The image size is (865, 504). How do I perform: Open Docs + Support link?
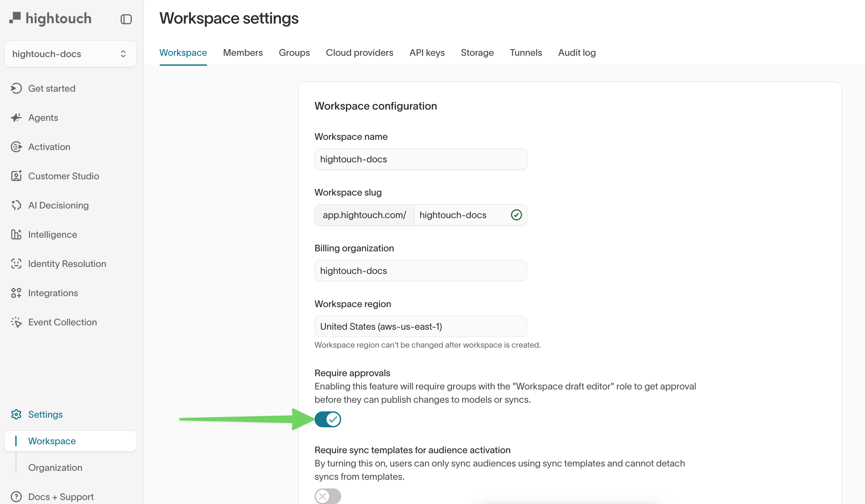pos(61,496)
